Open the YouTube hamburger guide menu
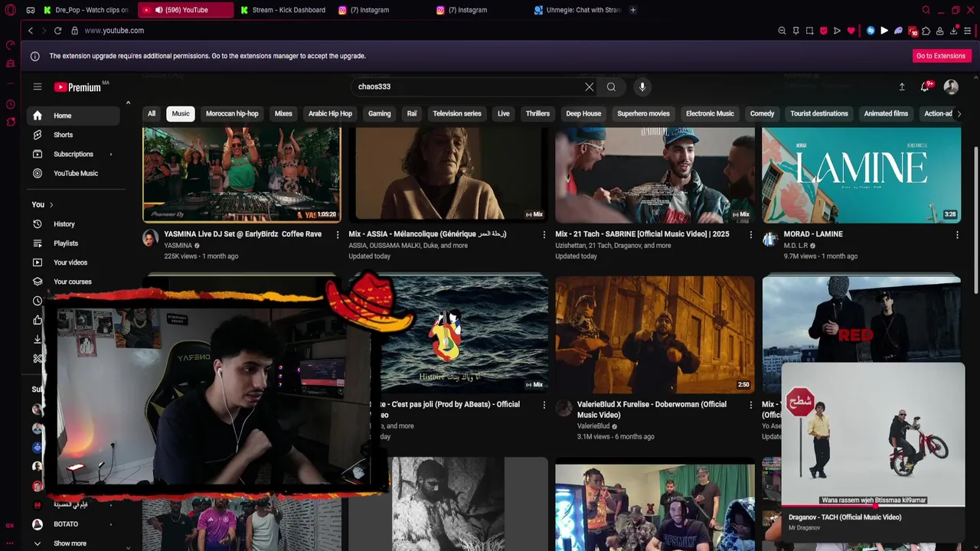Viewport: 980px width, 551px height. click(x=37, y=86)
